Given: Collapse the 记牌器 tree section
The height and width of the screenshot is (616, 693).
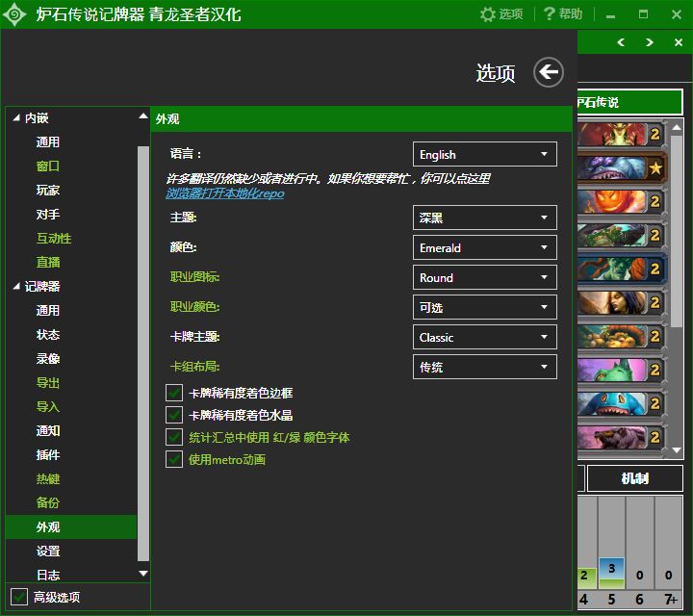Looking at the screenshot, I should [x=16, y=287].
